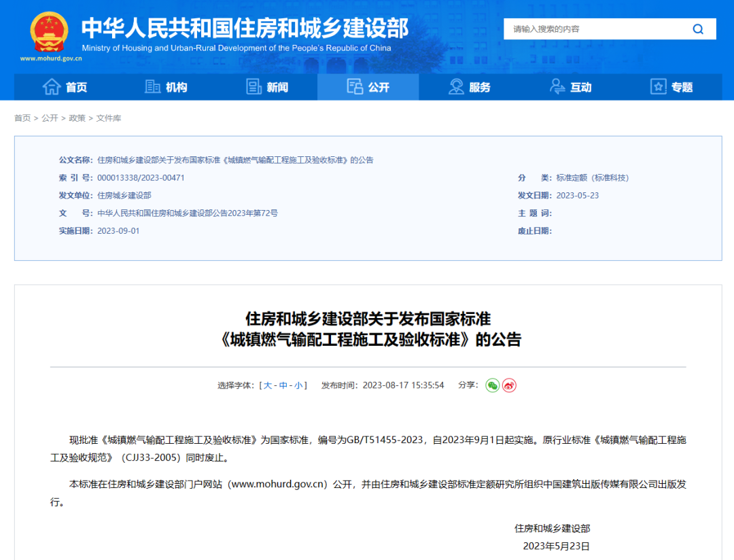Open the 公开 navigation tab
This screenshot has height=560, width=734.
[368, 86]
